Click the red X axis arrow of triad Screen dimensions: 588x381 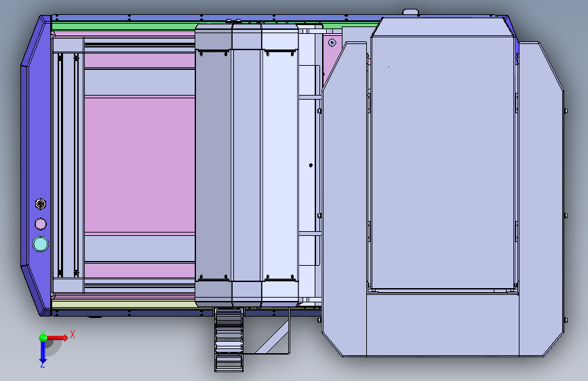(58, 338)
